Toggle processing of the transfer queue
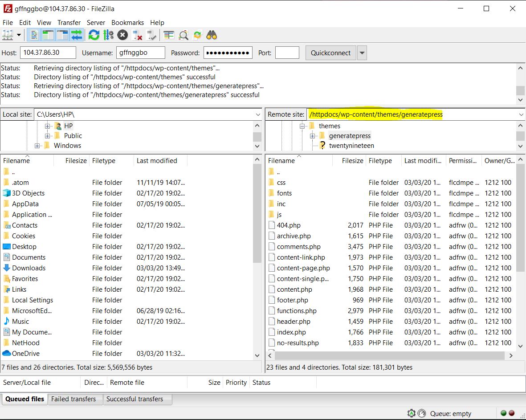This screenshot has height=420, width=526. point(108,35)
